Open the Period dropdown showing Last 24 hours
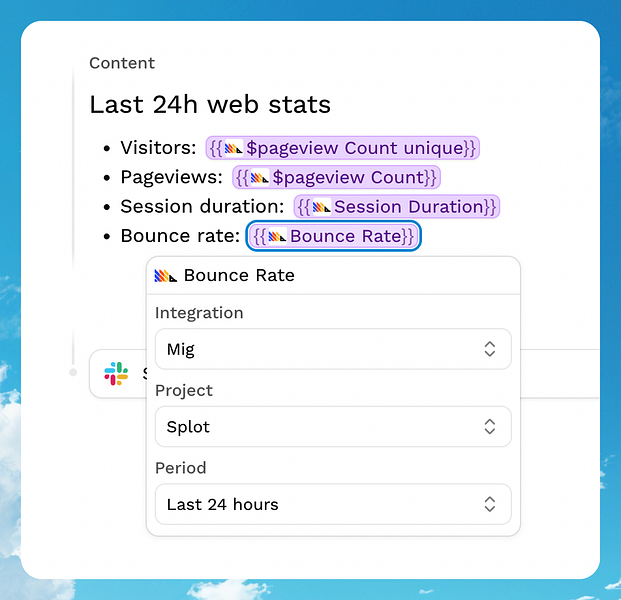This screenshot has height=600, width=621. pos(333,504)
